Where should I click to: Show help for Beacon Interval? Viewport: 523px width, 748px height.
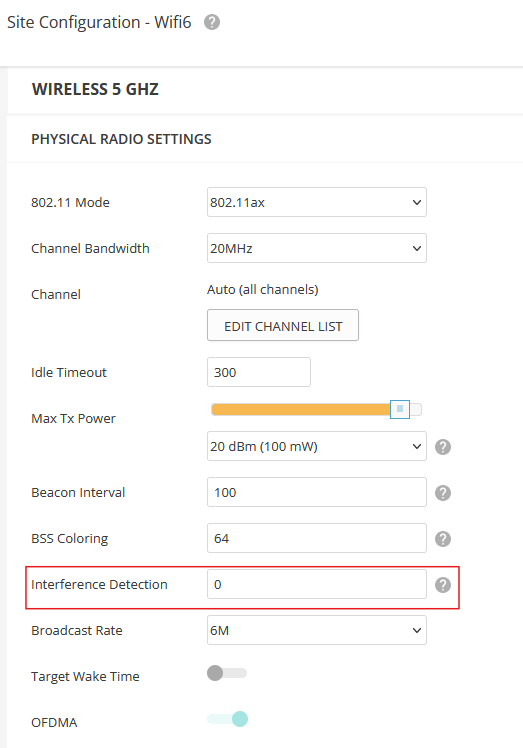443,493
